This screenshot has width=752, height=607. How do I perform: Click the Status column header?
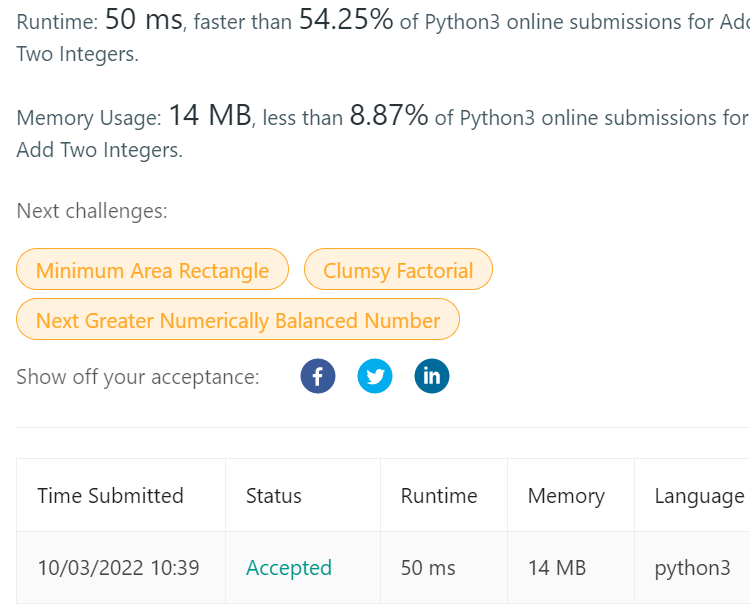[274, 496]
